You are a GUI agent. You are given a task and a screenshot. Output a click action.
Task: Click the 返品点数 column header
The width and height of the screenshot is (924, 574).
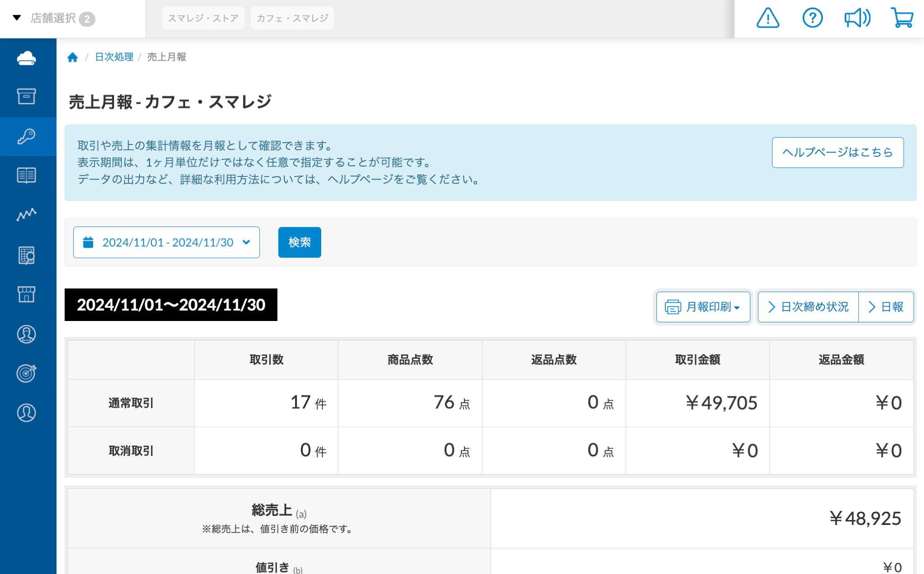click(554, 360)
